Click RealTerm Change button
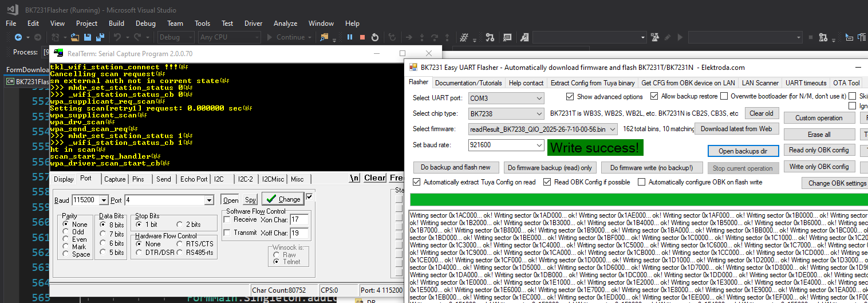This screenshot has width=868, height=303. (x=283, y=199)
